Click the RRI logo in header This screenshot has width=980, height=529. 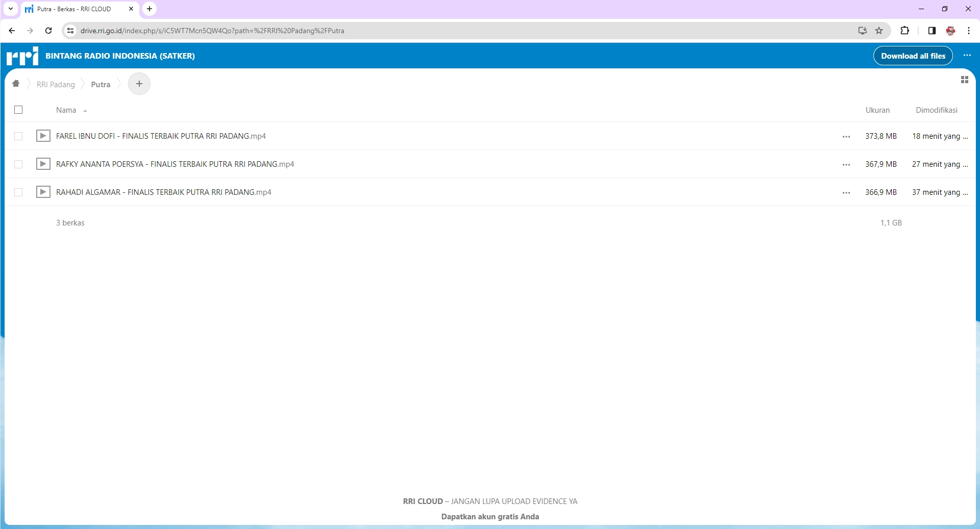pos(22,56)
